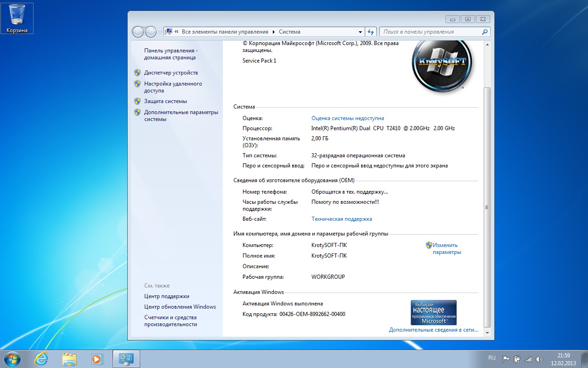Screen dimensions: 588x368
Task: Select product code '00426-OEM-8992662-00400'
Action: [312, 314]
